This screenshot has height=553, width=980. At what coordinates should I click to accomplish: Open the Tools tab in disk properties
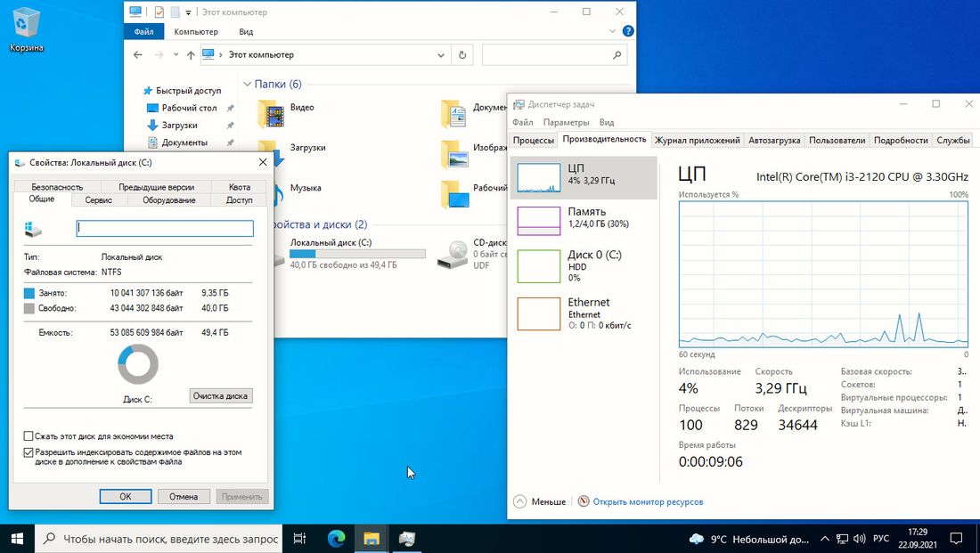(x=98, y=200)
